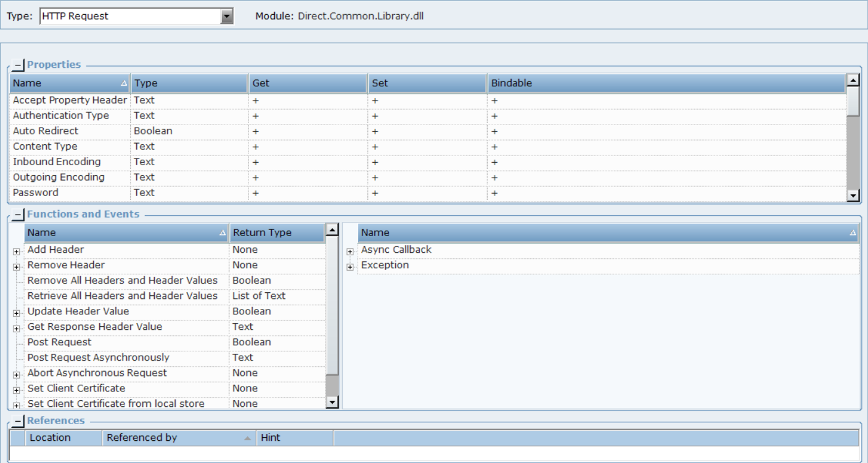Expand the Abort Asynchronous Request row
Image resolution: width=868 pixels, height=463 pixels.
15,374
